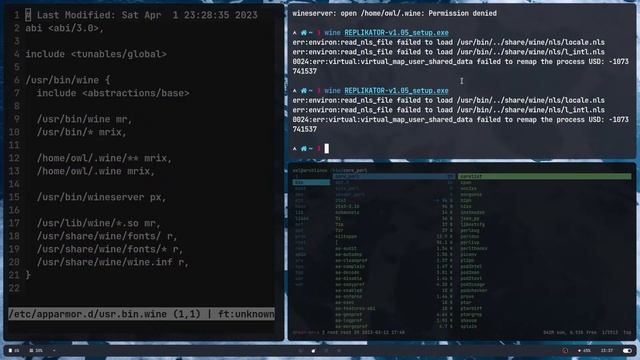Click the '/usr/share/wine/fonts/ r,' line

(107, 236)
